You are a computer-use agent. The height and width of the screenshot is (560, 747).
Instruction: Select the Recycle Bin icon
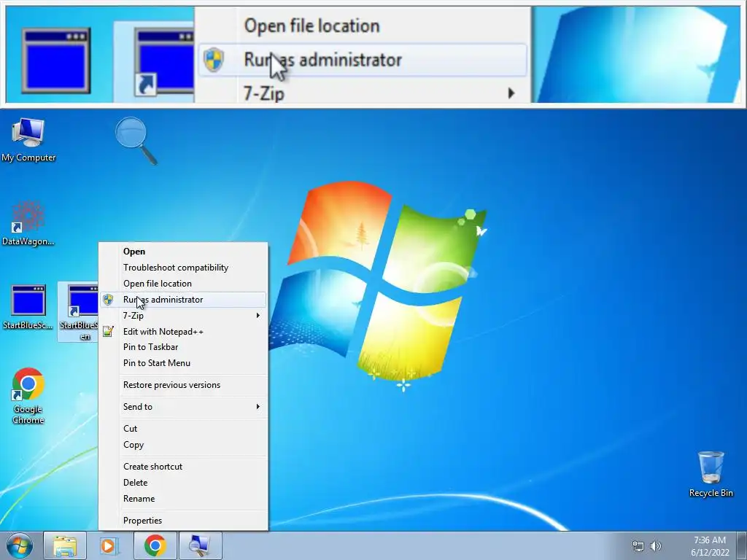(711, 474)
